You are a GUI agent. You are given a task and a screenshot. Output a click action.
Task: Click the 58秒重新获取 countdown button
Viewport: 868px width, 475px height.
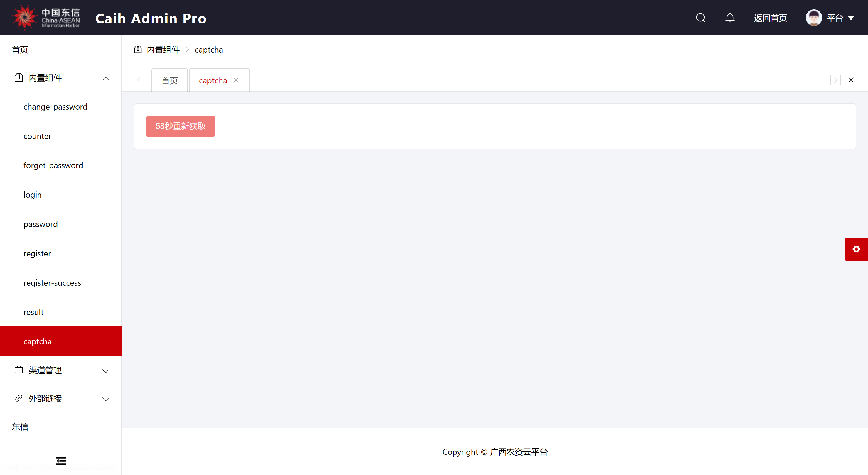tap(180, 126)
